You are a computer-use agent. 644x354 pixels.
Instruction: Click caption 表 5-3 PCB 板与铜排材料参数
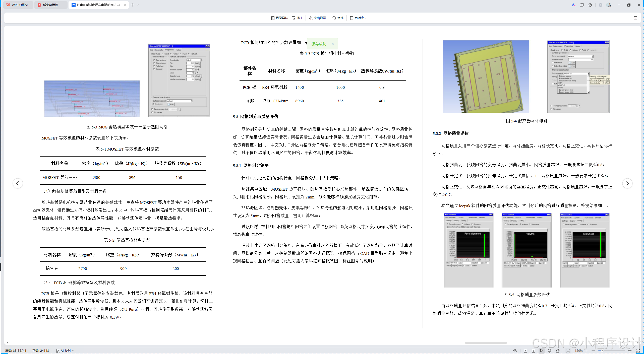pyautogui.click(x=327, y=53)
